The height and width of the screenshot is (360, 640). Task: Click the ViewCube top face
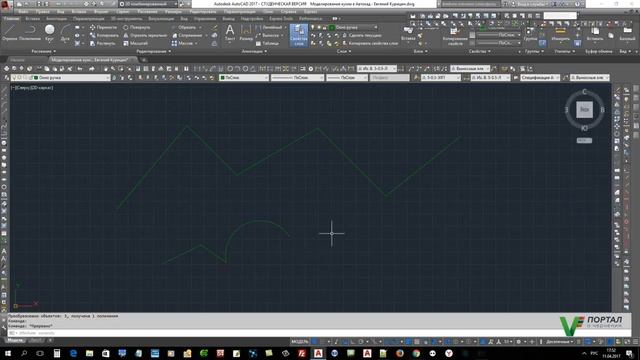(584, 109)
